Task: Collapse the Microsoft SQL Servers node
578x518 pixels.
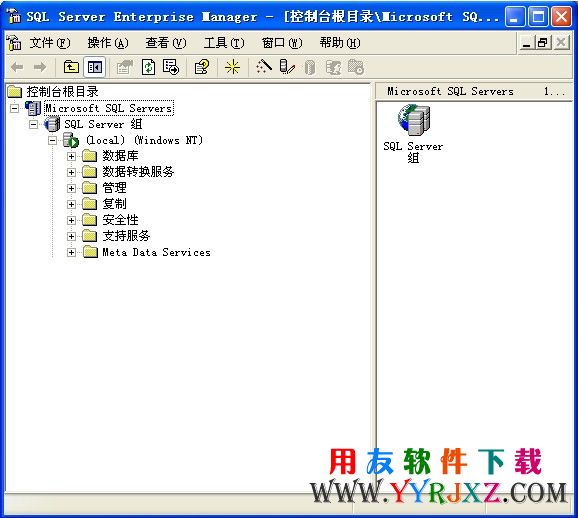Action: [14, 108]
